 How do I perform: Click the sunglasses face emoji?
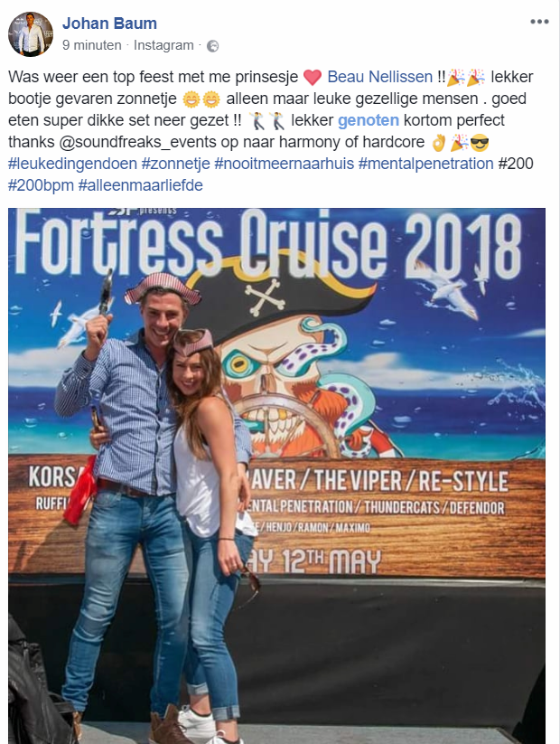pos(480,142)
